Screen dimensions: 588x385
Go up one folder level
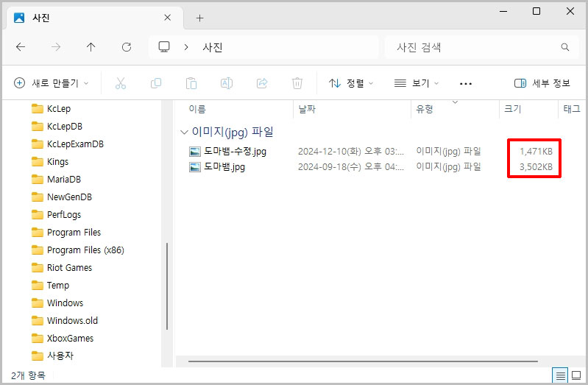pyautogui.click(x=91, y=47)
